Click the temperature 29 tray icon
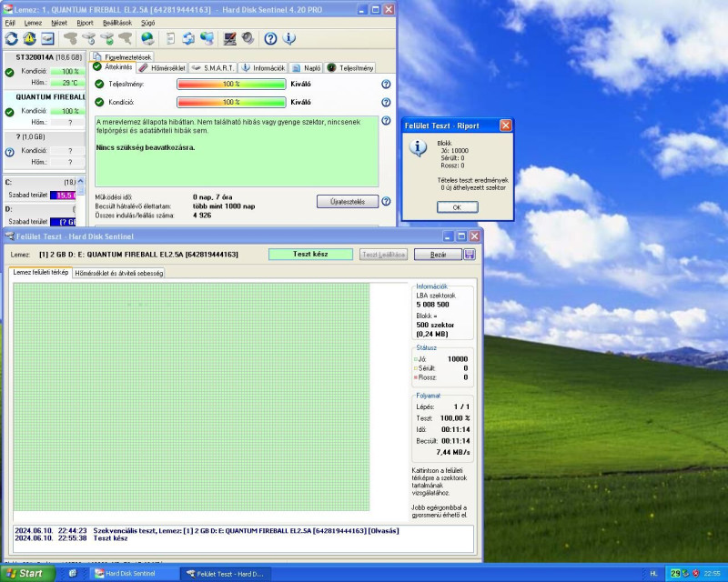The height and width of the screenshot is (582, 728). 675,574
